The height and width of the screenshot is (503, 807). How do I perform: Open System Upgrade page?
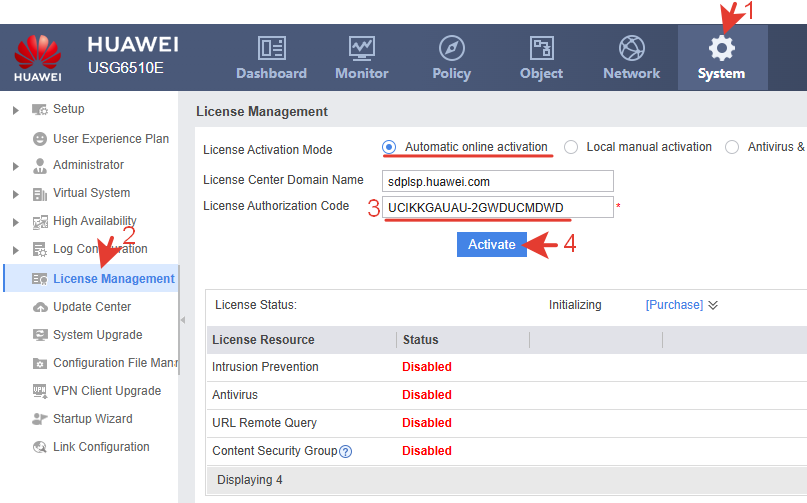[x=98, y=335]
